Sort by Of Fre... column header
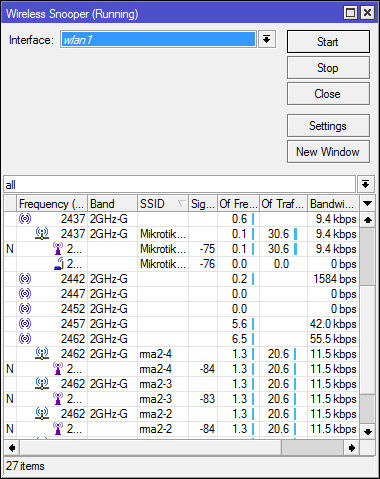This screenshot has height=479, width=380. tap(238, 204)
